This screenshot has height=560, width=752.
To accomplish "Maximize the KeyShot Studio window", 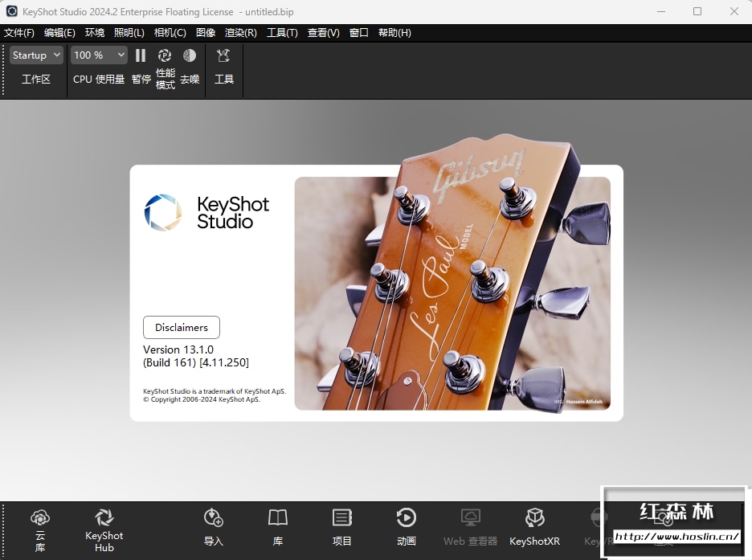I will tap(697, 11).
